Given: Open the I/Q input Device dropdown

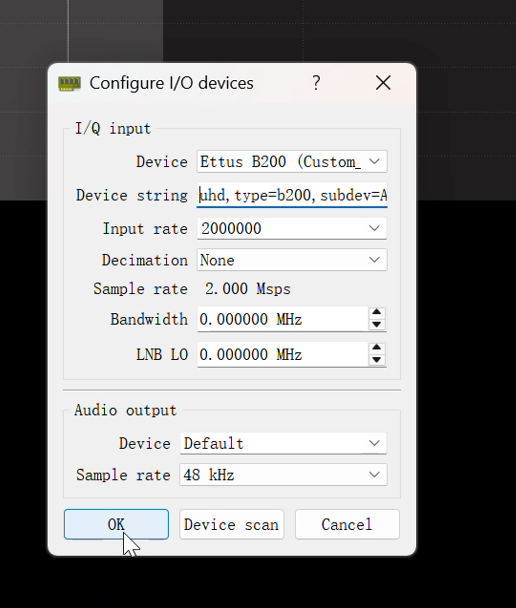Looking at the screenshot, I should 292,161.
